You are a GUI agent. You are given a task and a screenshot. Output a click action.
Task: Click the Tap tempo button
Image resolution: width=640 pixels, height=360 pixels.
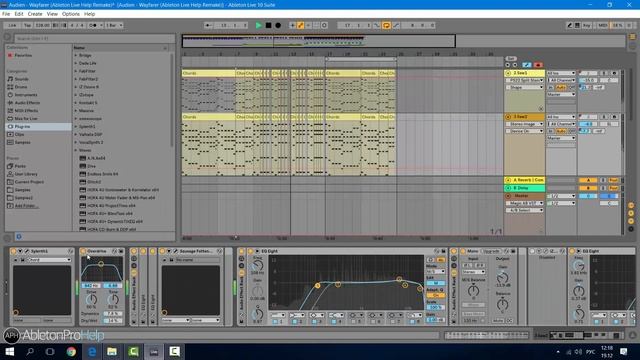click(27, 25)
